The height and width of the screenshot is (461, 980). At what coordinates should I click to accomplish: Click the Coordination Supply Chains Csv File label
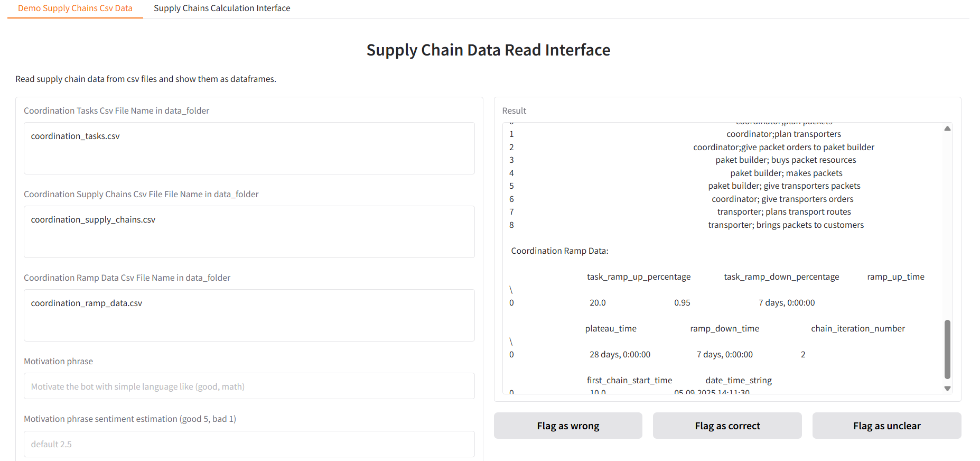coord(141,194)
